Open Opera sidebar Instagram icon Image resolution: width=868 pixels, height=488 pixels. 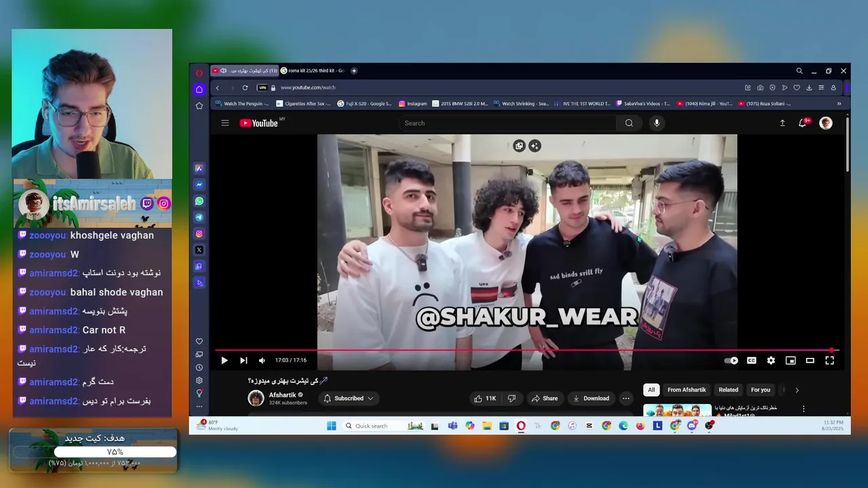click(x=199, y=234)
